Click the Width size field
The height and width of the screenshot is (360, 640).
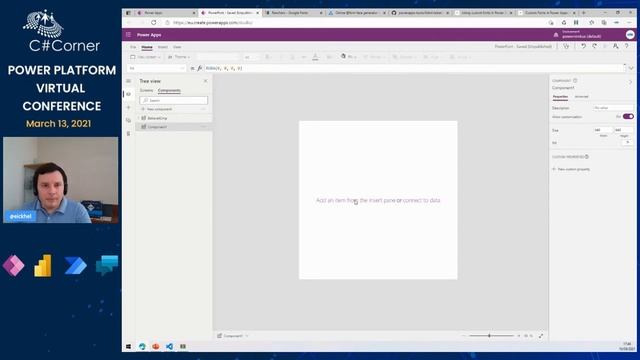603,130
